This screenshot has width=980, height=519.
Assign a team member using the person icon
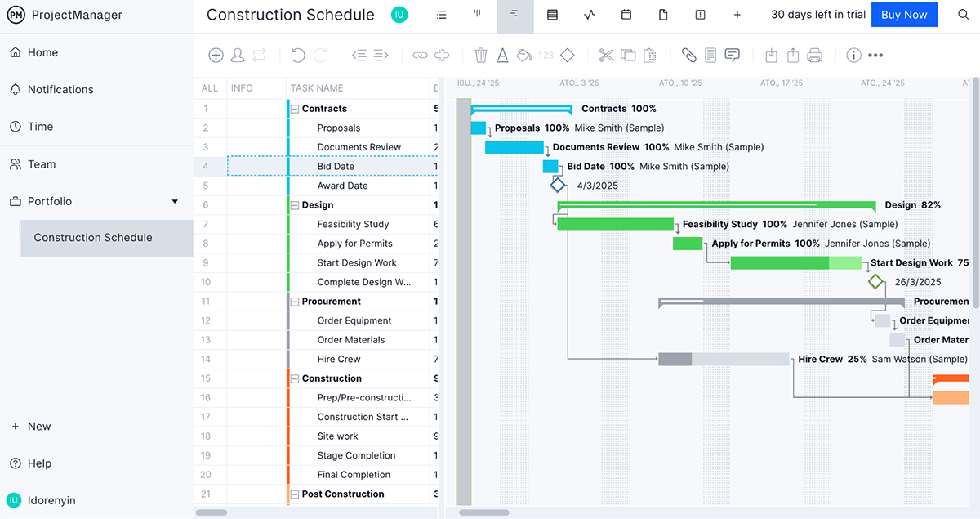pyautogui.click(x=236, y=55)
